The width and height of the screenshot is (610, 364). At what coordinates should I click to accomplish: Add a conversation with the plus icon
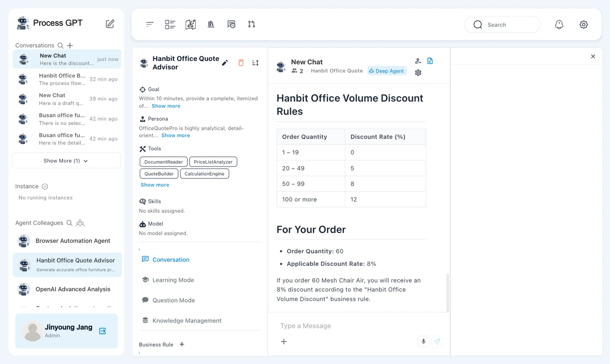[x=70, y=46]
